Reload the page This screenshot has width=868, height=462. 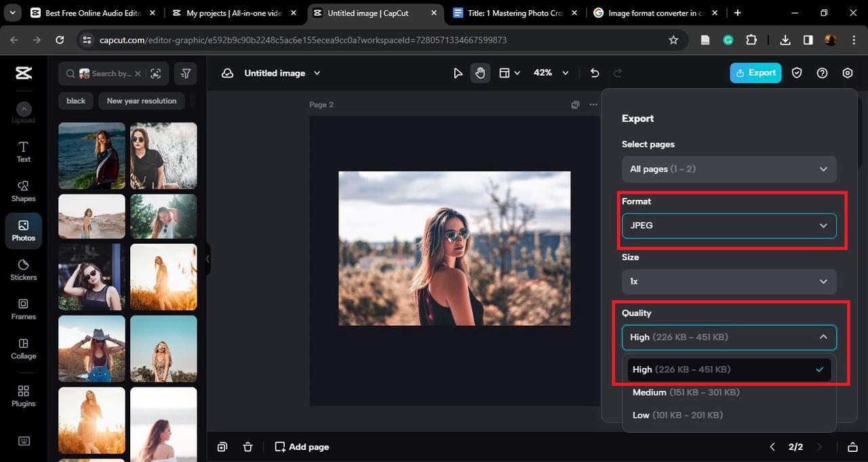point(60,40)
